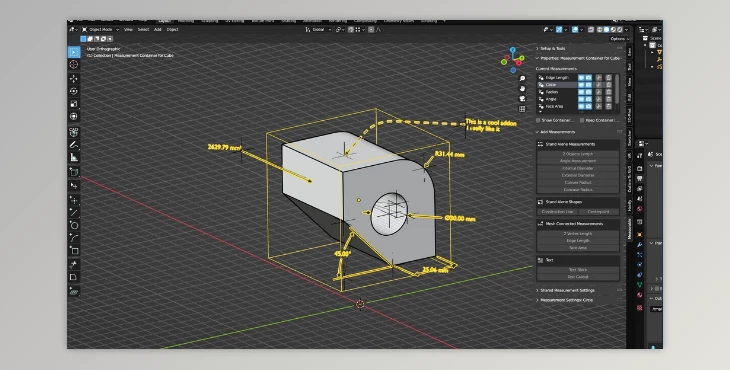Open the green Object Data properties tab
Image resolution: width=730 pixels, height=370 pixels.
point(640,284)
